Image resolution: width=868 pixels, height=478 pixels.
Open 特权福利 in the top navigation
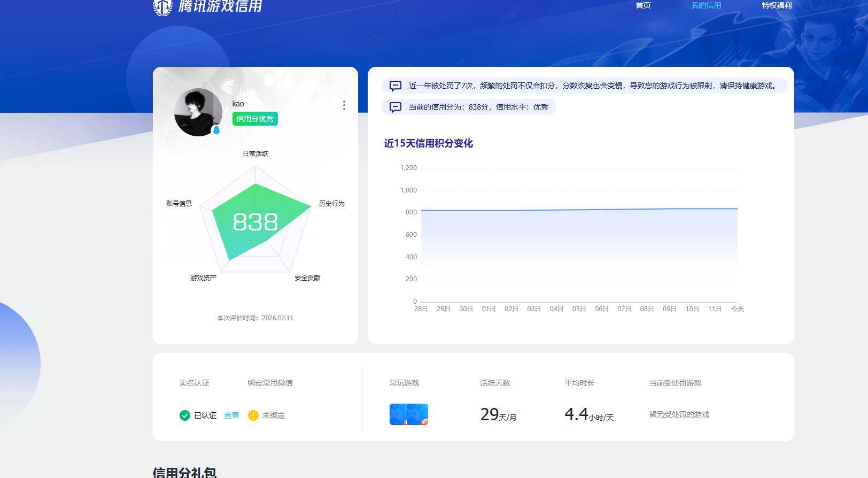pos(777,5)
